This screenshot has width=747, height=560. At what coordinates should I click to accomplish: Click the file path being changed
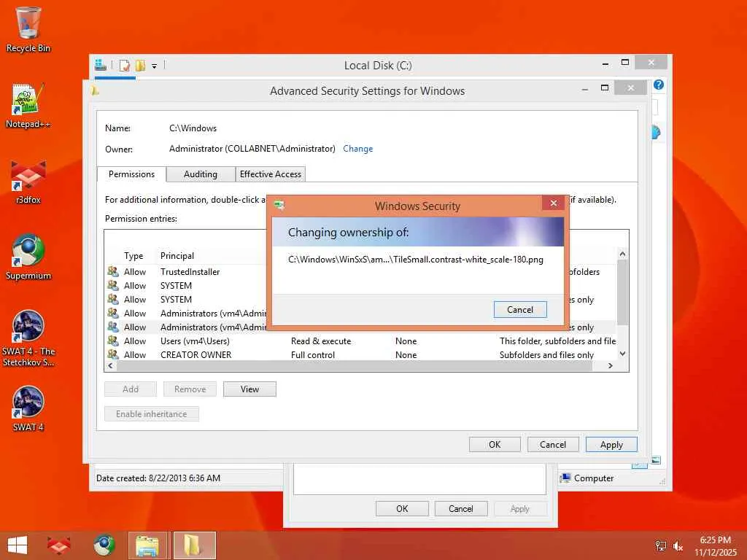(x=416, y=260)
